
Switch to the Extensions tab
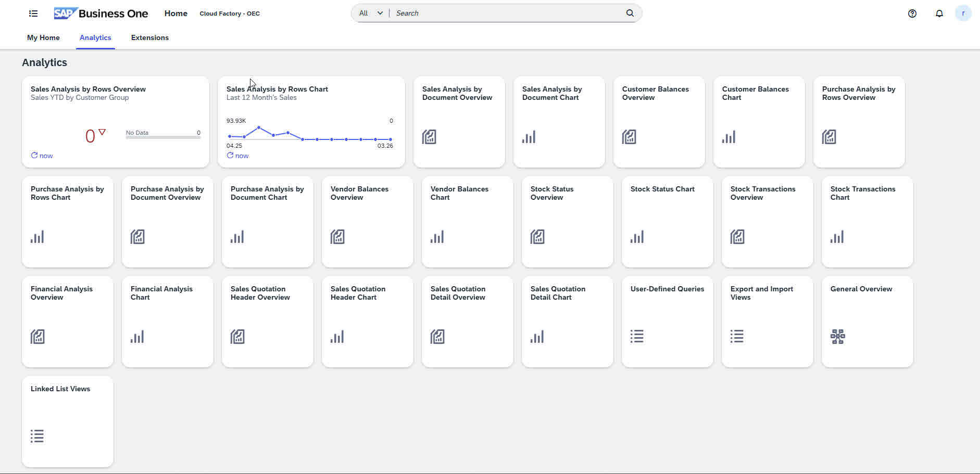150,37
